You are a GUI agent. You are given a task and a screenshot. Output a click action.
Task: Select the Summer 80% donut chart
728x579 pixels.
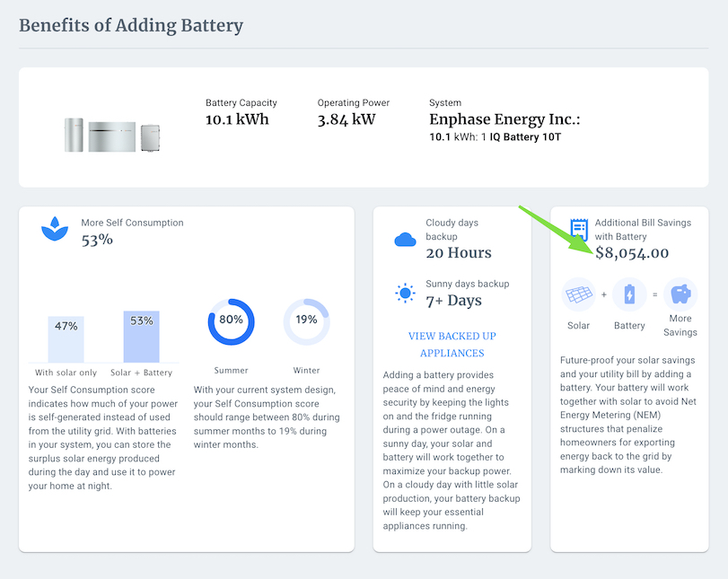point(231,320)
